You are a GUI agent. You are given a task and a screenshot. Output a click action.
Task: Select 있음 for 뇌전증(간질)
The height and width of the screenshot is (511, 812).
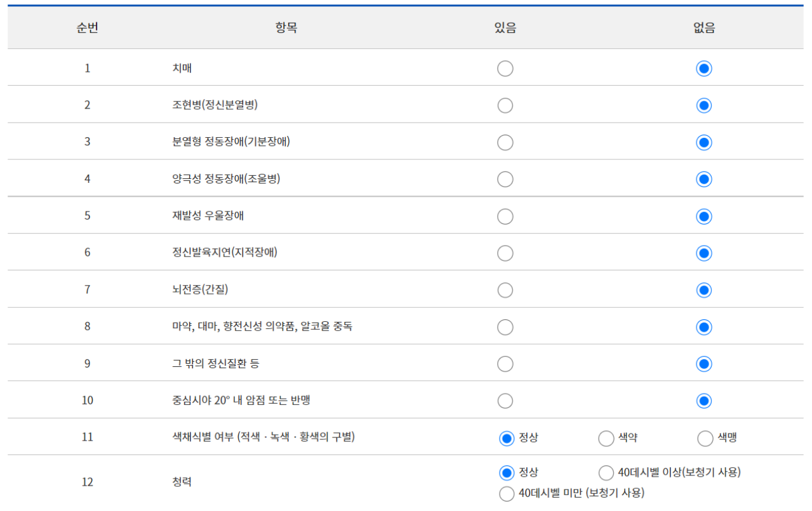point(505,289)
